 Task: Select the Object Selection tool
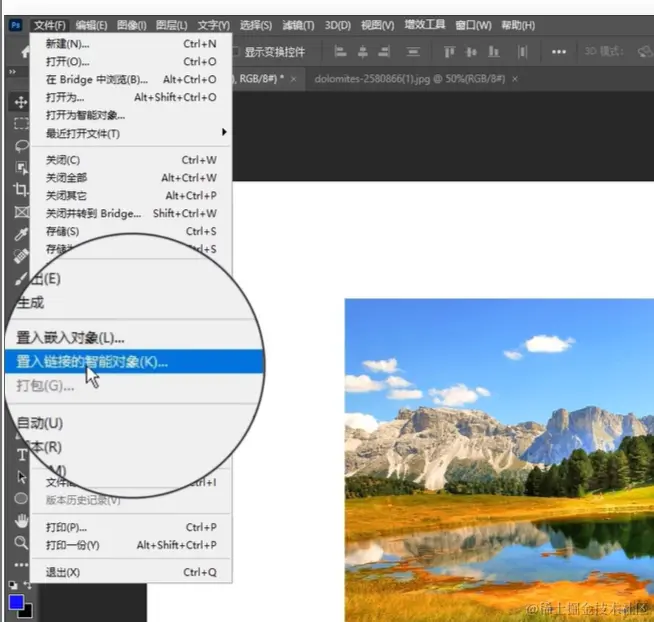21,167
